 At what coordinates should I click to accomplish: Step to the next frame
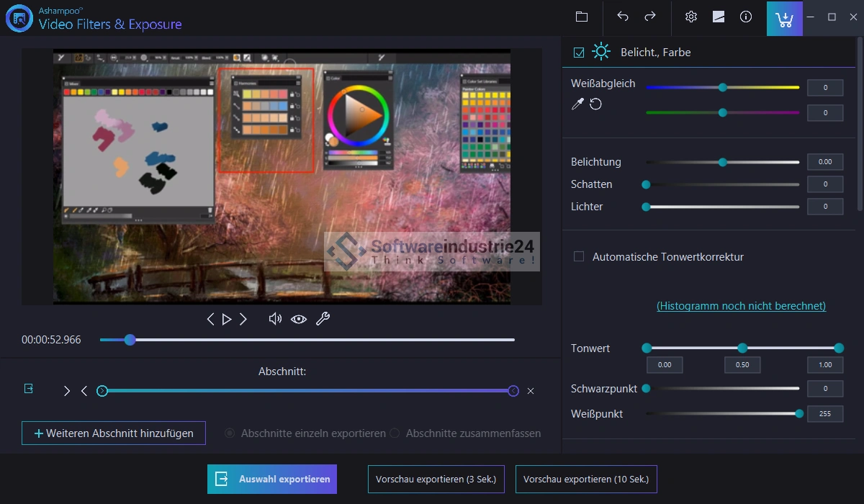243,319
